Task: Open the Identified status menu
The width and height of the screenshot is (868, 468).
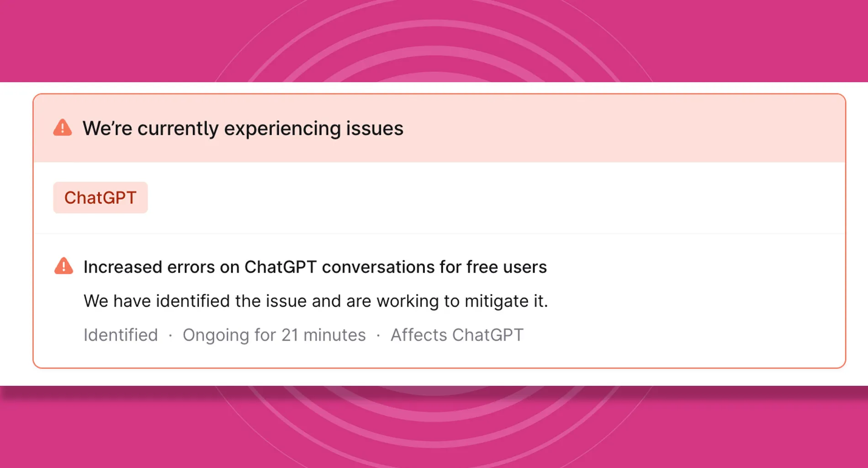Action: (120, 335)
